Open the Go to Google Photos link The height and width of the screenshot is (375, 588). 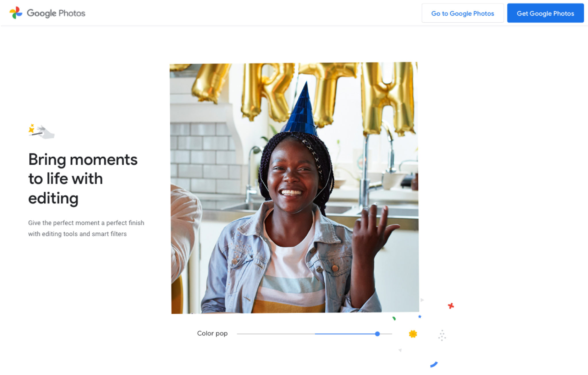462,13
